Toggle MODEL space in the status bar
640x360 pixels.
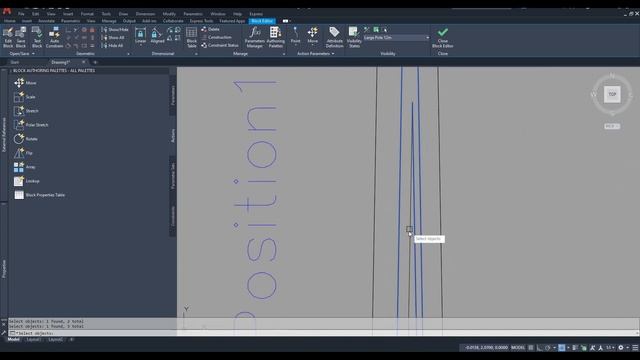pos(518,348)
